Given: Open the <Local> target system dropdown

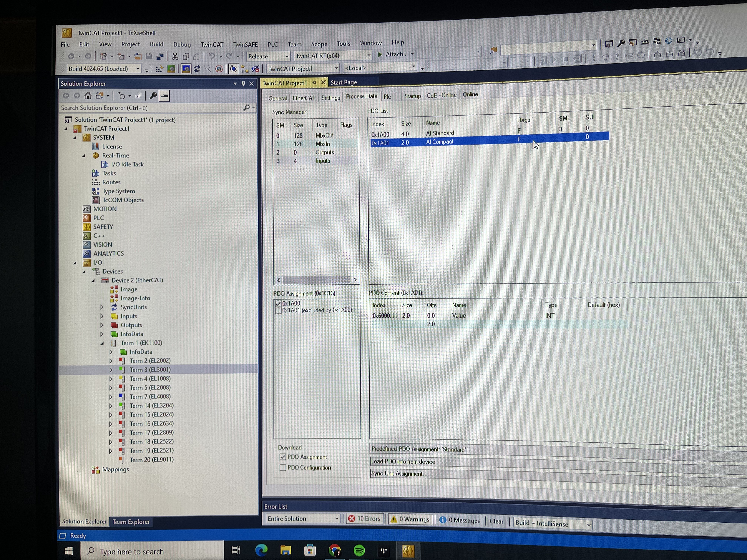Looking at the screenshot, I should pyautogui.click(x=380, y=68).
